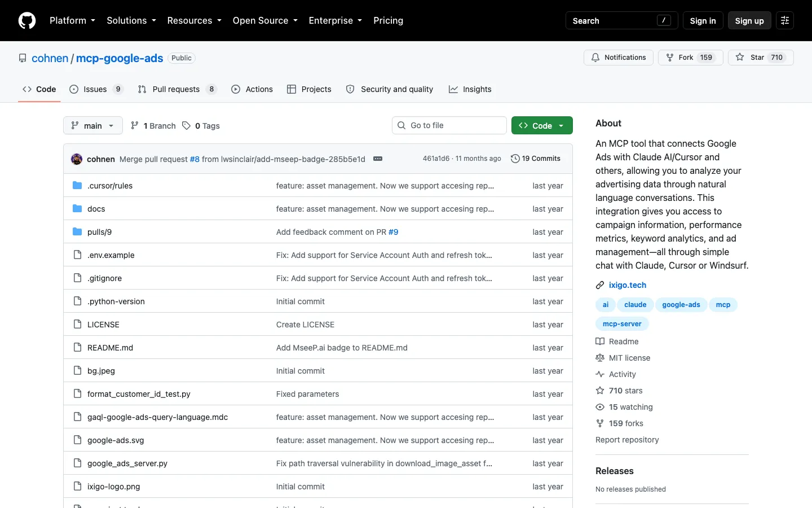Click the file icon beside google-ads.svg
Screen dimensions: 812x508
coord(77,440)
